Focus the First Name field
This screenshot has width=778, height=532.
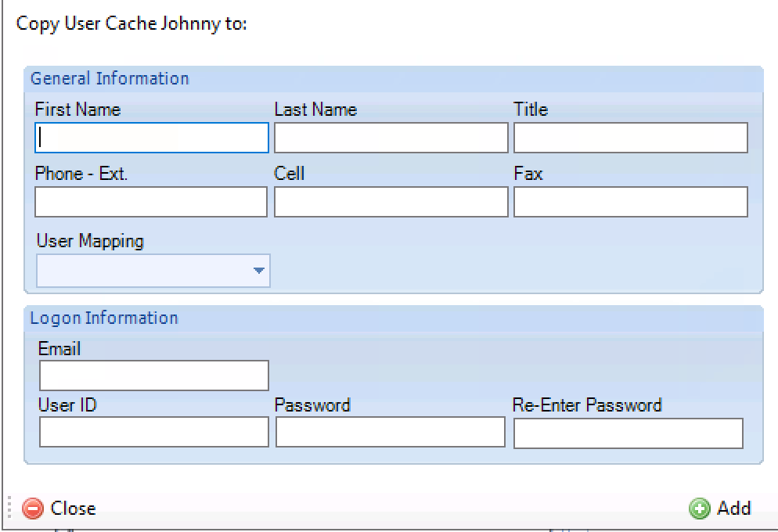point(152,138)
